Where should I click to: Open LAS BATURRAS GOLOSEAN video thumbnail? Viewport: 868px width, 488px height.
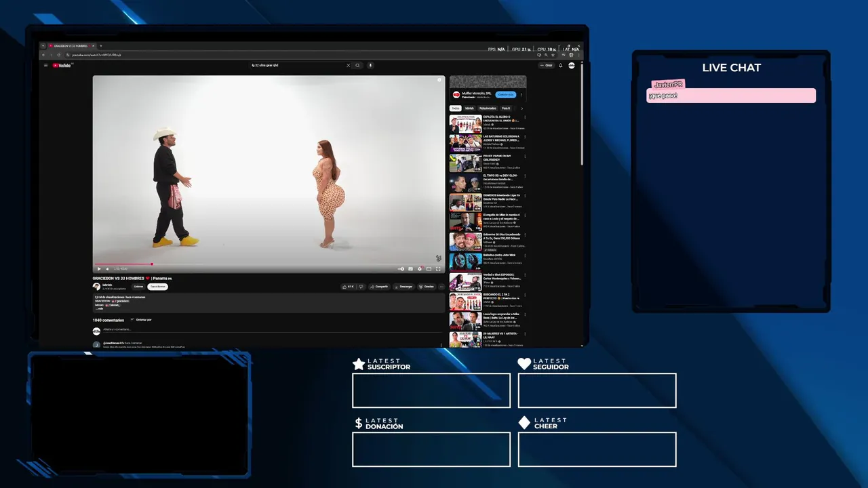coord(465,143)
